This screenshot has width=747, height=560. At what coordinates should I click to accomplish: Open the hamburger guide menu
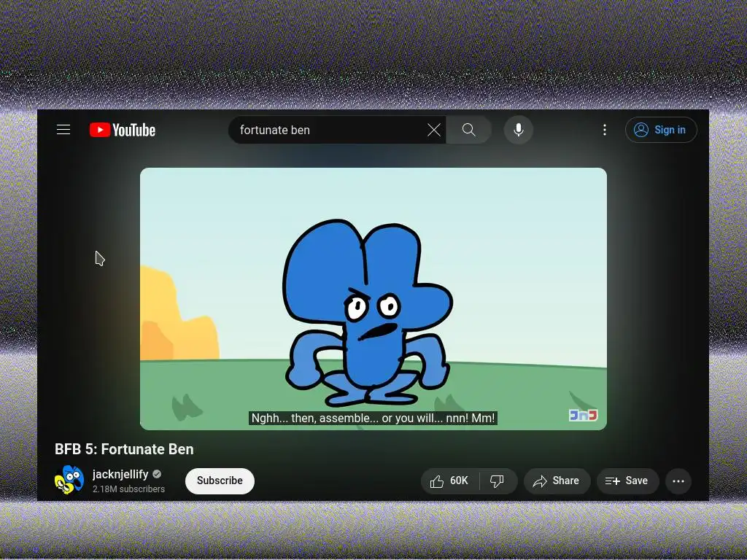[63, 130]
